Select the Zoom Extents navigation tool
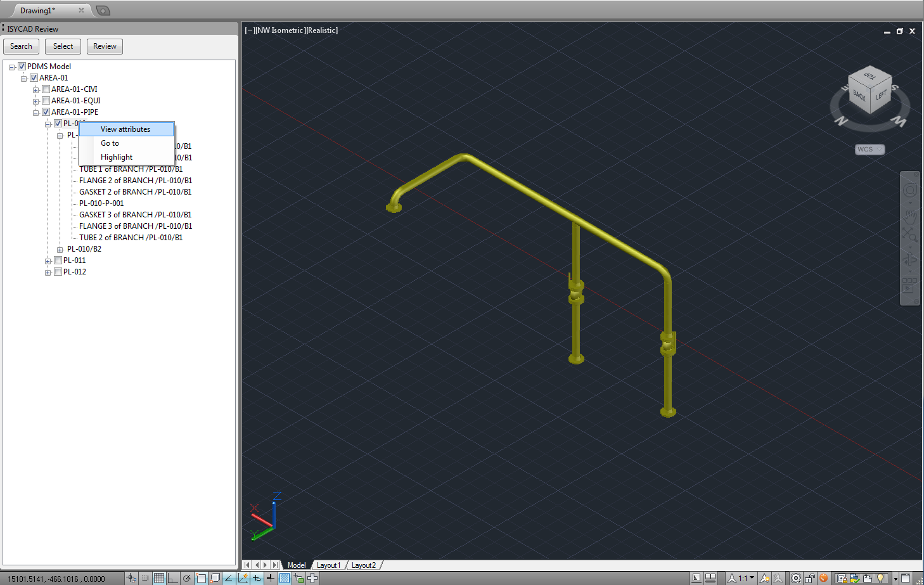 910,235
